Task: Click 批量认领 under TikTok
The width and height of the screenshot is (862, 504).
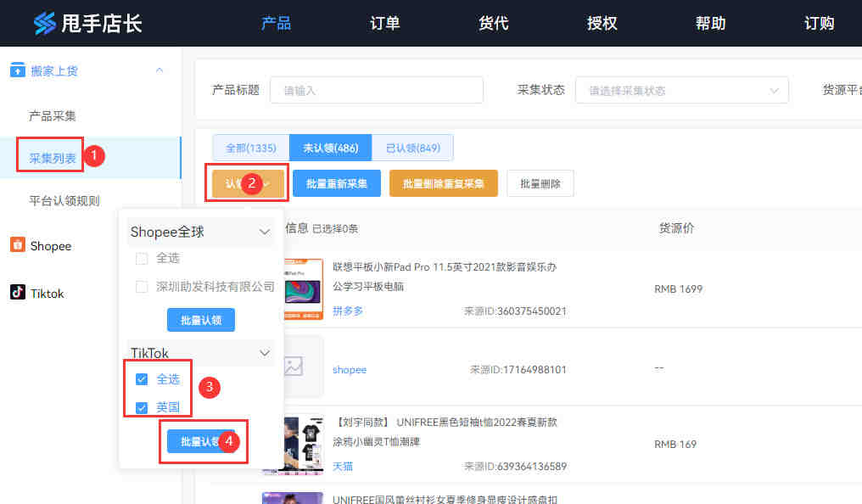Action: point(201,441)
